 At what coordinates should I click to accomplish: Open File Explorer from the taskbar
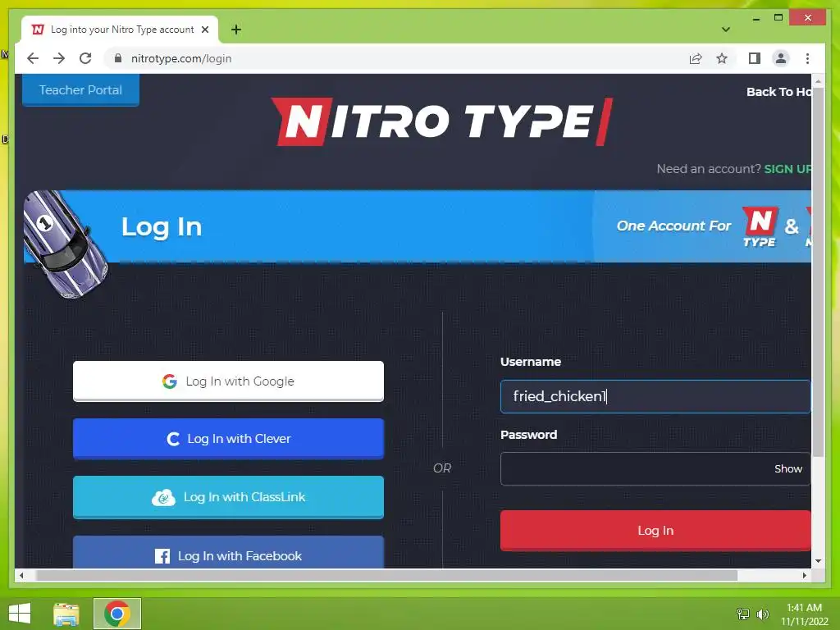tap(66, 614)
